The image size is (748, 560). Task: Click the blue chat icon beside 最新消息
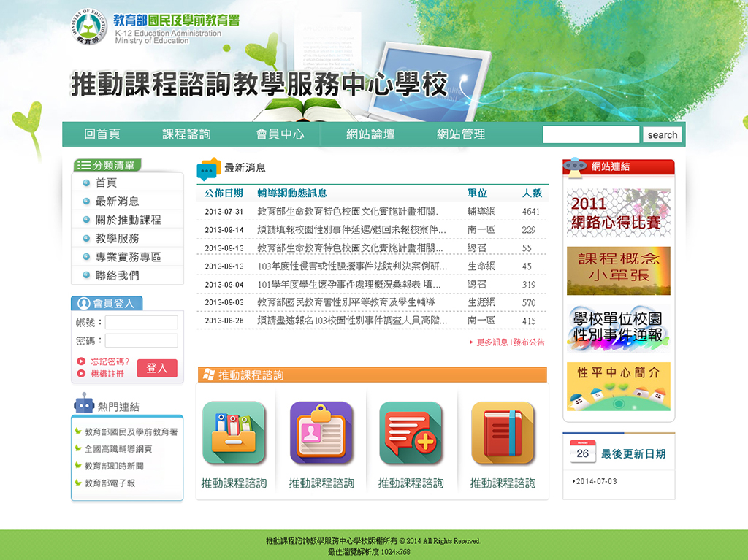coord(208,169)
